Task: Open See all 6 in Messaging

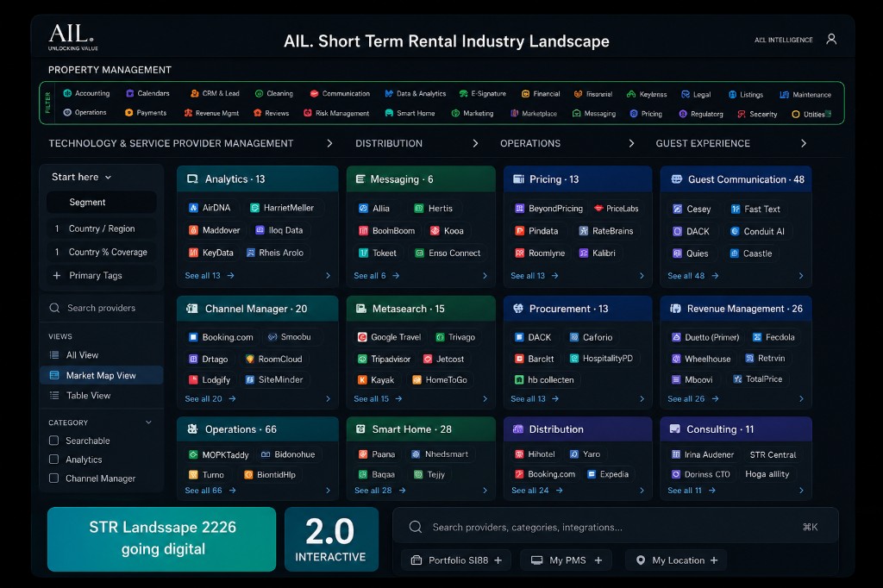Action: click(377, 275)
